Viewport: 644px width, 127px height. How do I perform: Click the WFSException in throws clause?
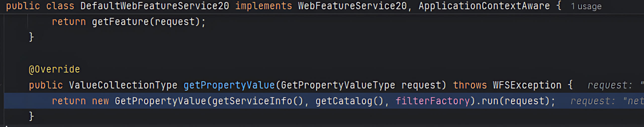(x=527, y=85)
